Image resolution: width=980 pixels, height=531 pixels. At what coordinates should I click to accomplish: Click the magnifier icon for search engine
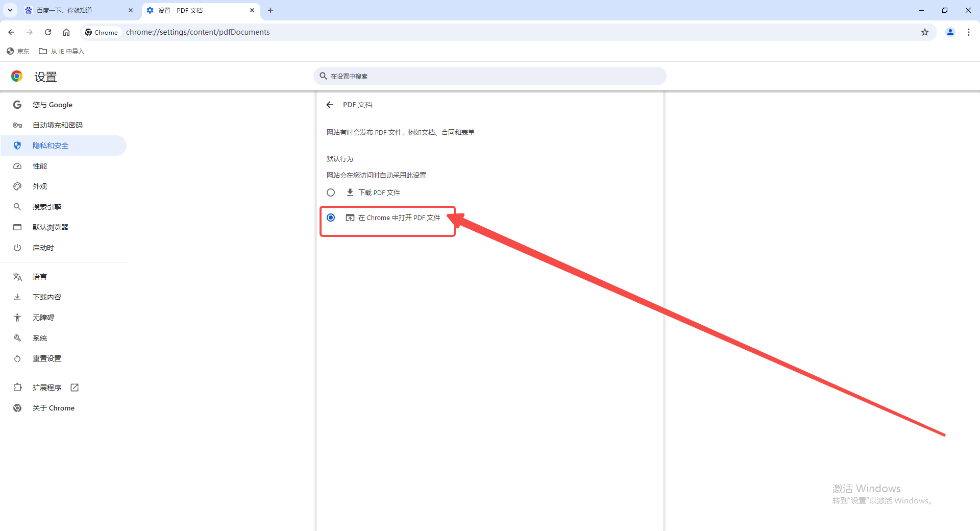[x=17, y=207]
